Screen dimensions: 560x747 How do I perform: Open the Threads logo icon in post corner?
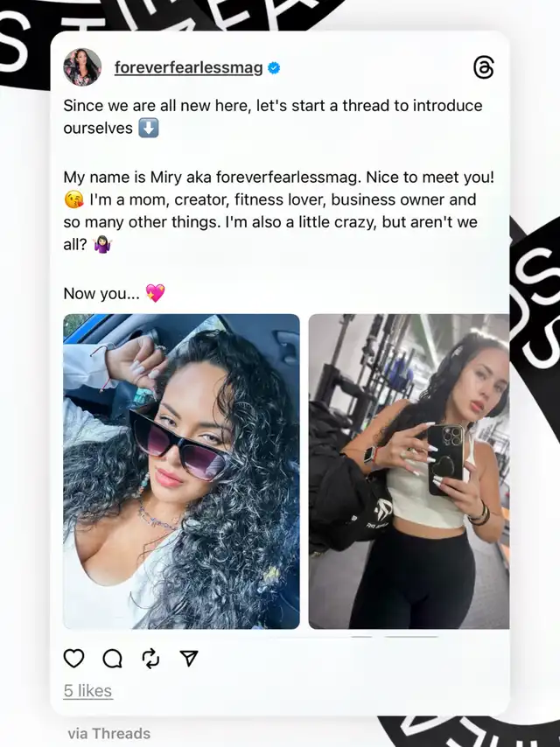click(483, 67)
